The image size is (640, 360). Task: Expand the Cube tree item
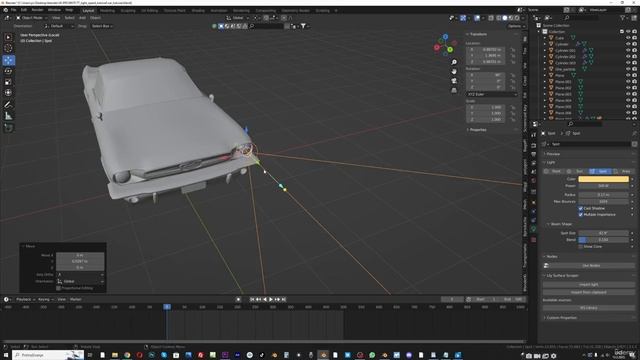[x=545, y=38]
